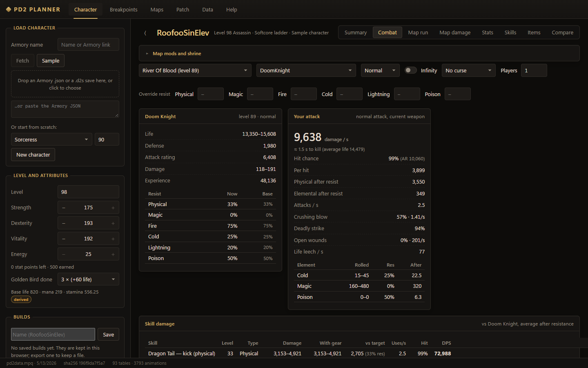The height and width of the screenshot is (368, 588).
Task: Open the Maps top menu
Action: (157, 9)
